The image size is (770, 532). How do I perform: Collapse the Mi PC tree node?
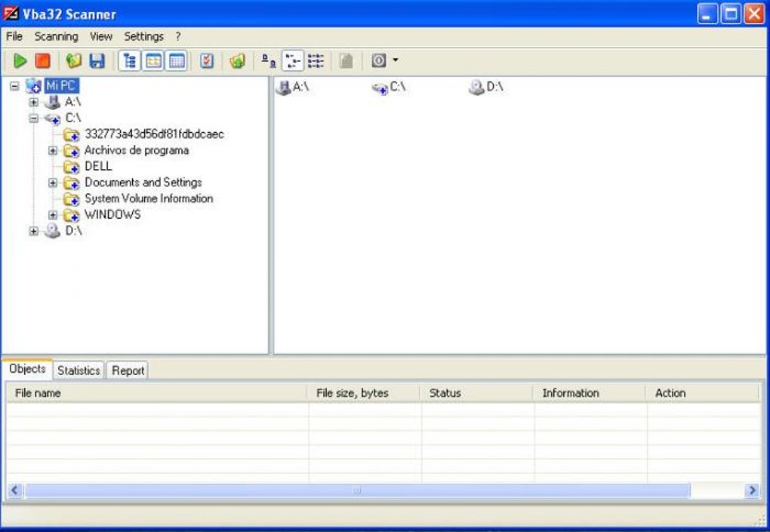point(15,86)
